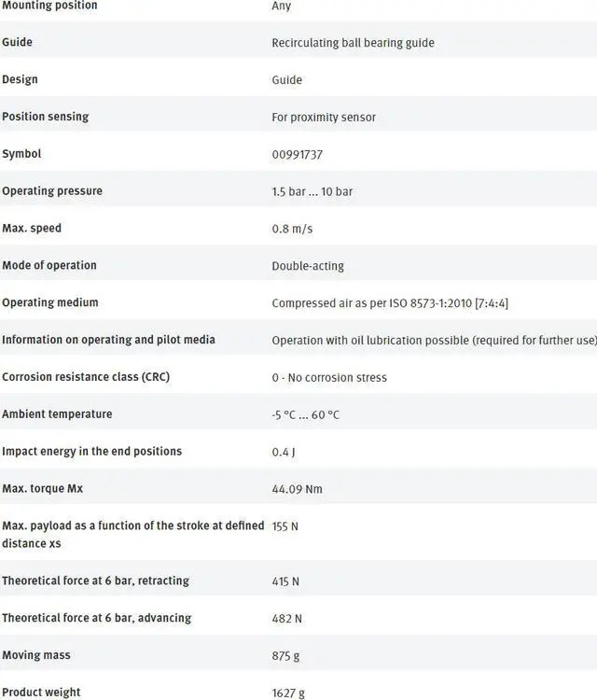The image size is (597, 700).
Task: Select the '1.5 bar ... 10 bar' value
Action: click(x=312, y=191)
